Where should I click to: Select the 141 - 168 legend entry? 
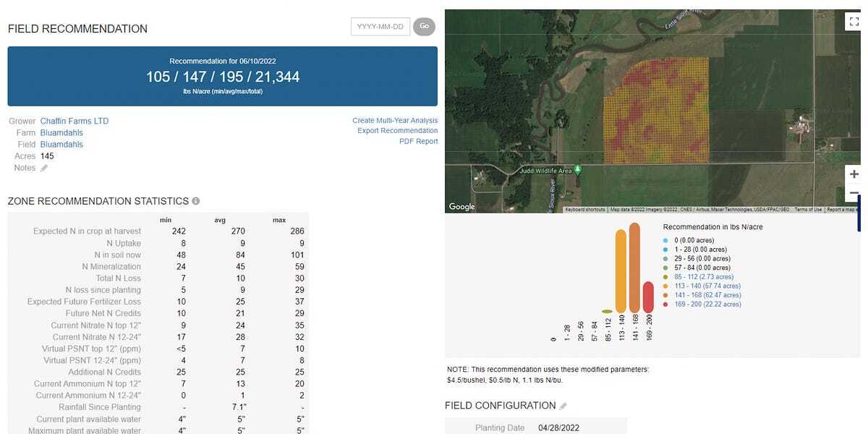tap(702, 295)
